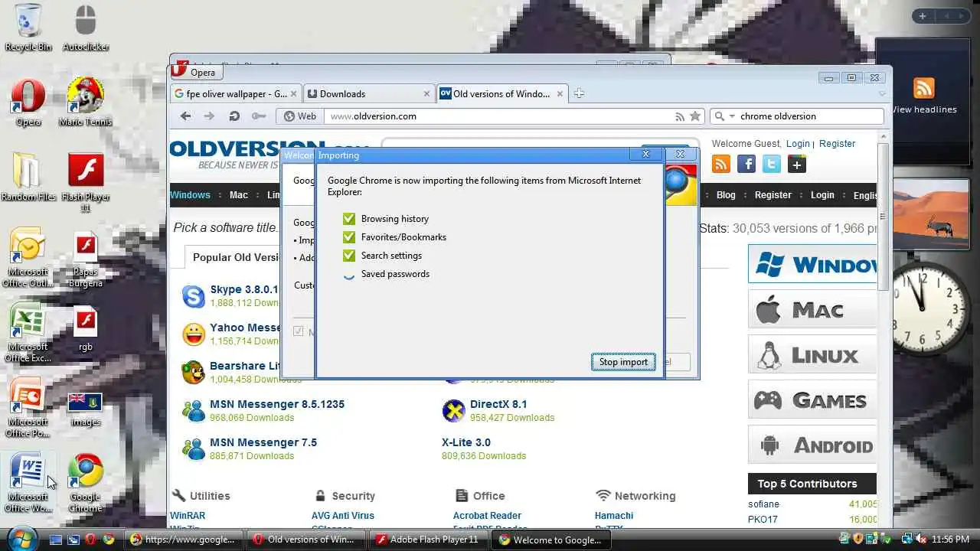Open the Mac menu on Oldversion site

point(239,195)
